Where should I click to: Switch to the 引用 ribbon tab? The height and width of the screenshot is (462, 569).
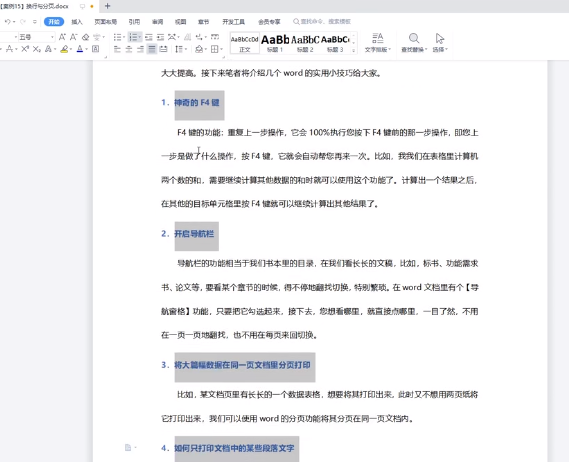pos(134,22)
